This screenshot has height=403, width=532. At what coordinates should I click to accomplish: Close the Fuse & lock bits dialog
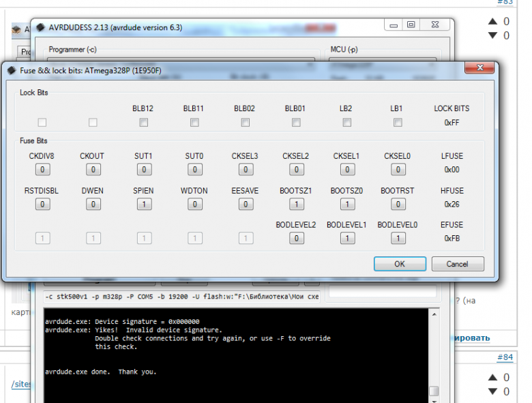click(x=479, y=68)
